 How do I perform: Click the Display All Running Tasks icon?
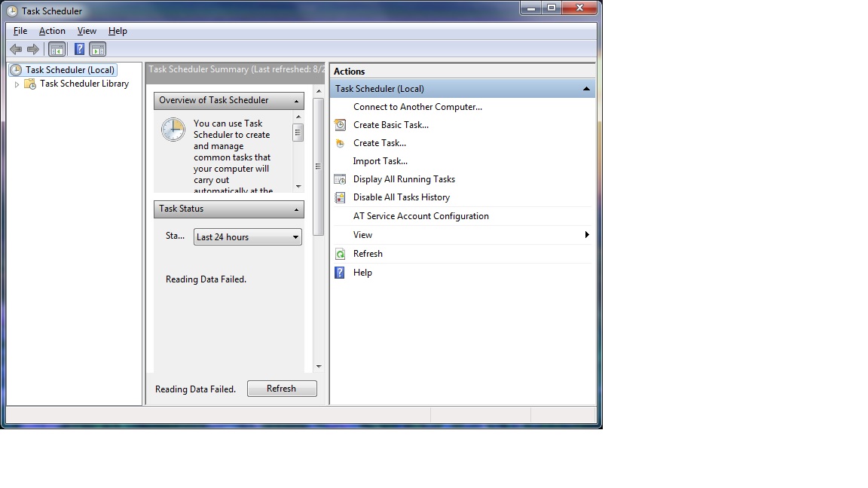[x=341, y=179]
